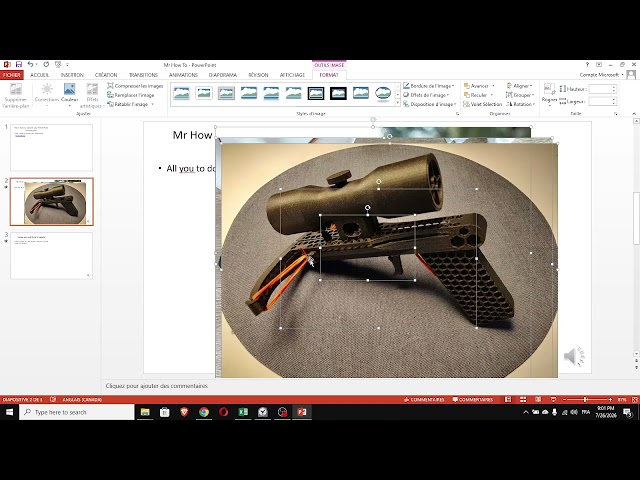Select slide 3 thumbnail
Screen dimensions: 640x480
(x=51, y=256)
